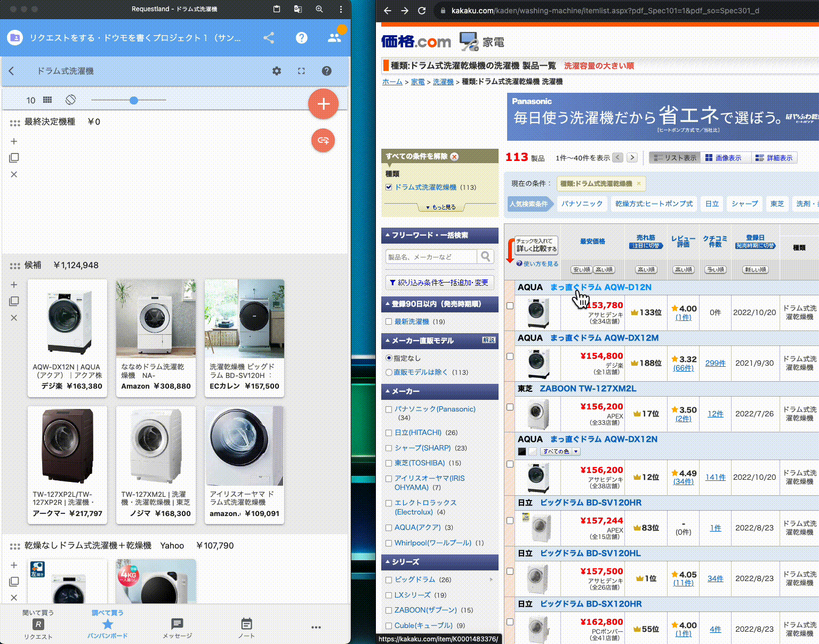Click the thumbnail size slider handle
The width and height of the screenshot is (819, 644).
(134, 100)
